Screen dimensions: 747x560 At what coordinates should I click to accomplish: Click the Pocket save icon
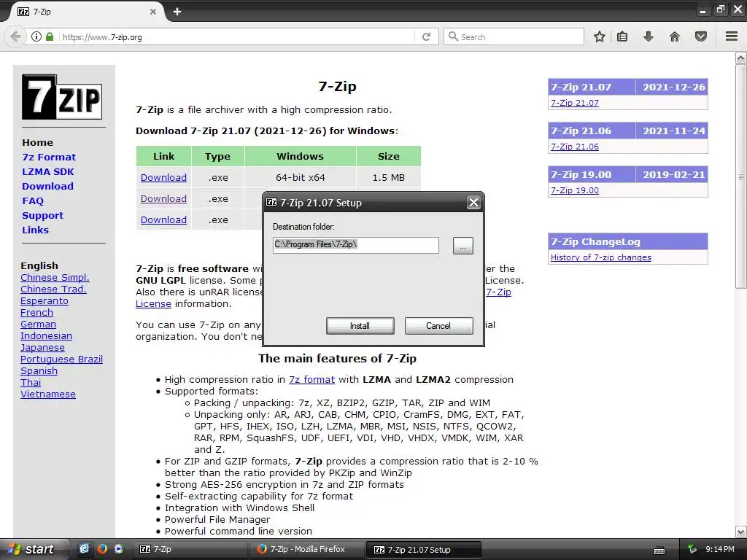click(701, 36)
